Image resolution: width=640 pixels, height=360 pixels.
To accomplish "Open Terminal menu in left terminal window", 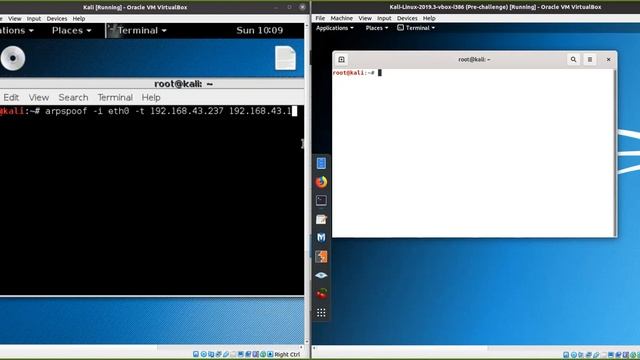I will point(115,98).
